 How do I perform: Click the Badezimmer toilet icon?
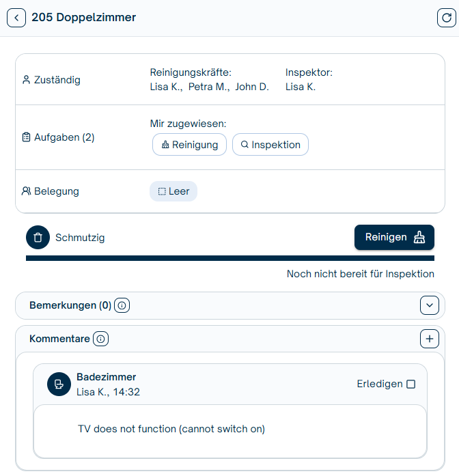pos(59,384)
